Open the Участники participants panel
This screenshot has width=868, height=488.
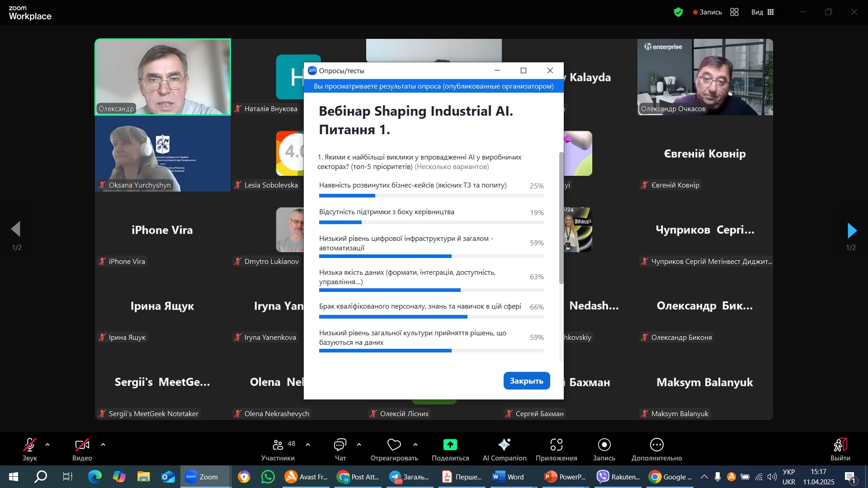point(278,445)
